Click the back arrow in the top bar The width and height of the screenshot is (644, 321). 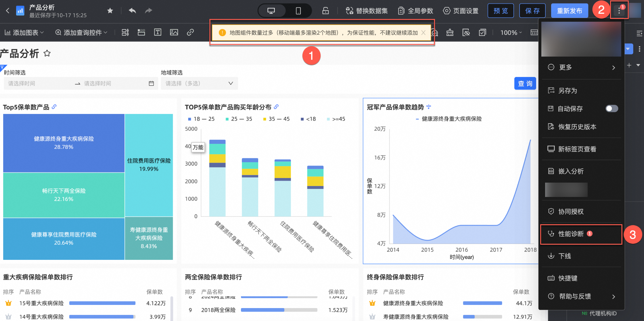point(8,11)
